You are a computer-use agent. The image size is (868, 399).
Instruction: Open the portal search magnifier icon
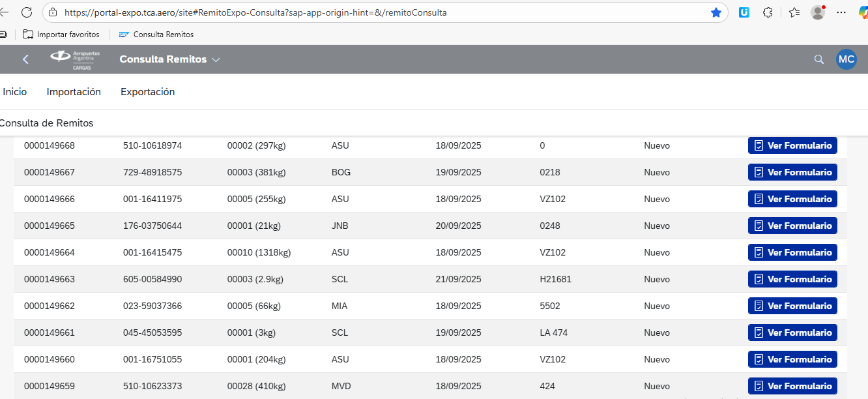point(819,59)
